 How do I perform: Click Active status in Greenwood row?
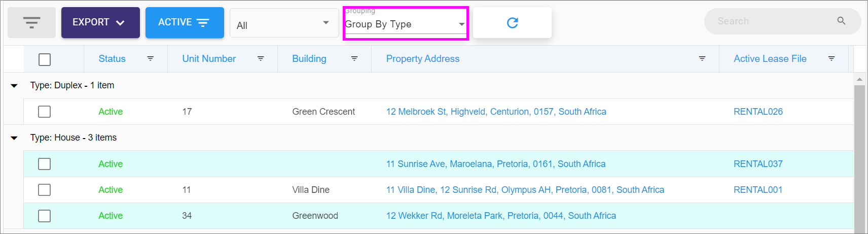click(x=111, y=216)
